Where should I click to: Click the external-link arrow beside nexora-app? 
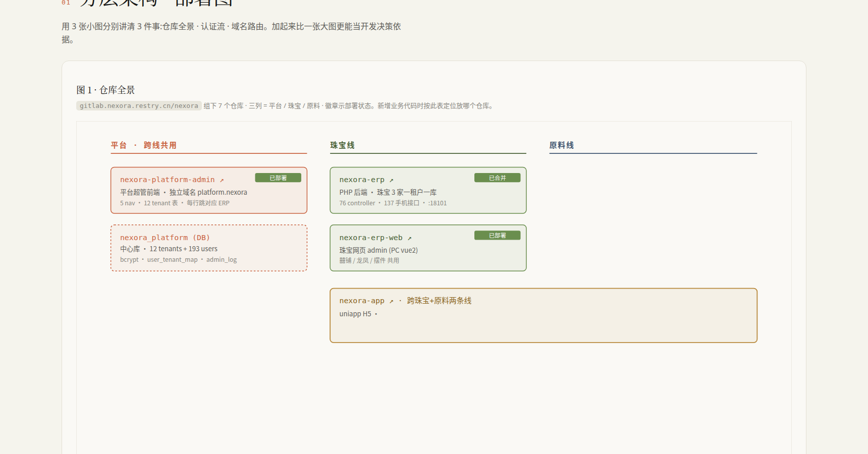(x=391, y=301)
